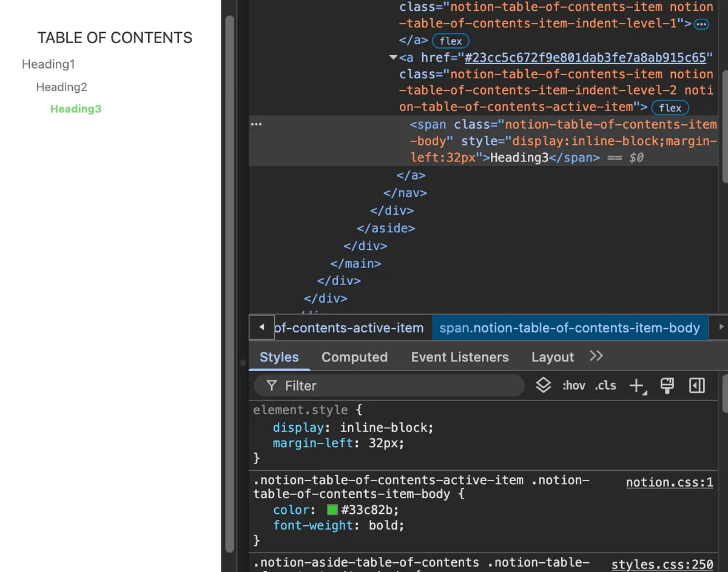The height and width of the screenshot is (572, 728).
Task: Add a new style rule with plus icon
Action: coord(637,386)
